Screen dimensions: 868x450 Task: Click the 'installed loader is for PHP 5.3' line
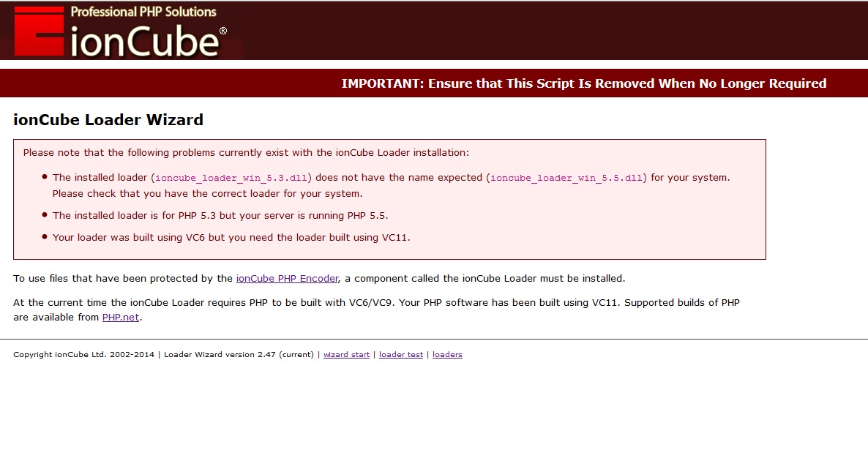[x=220, y=215]
